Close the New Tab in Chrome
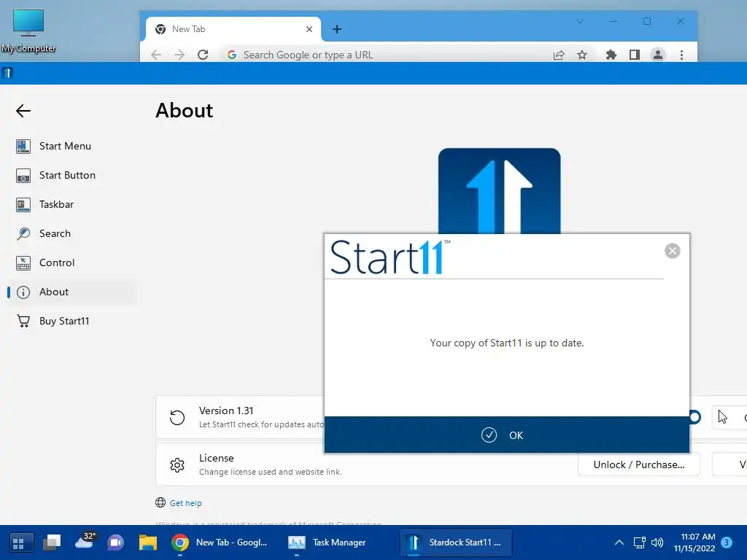 309,29
